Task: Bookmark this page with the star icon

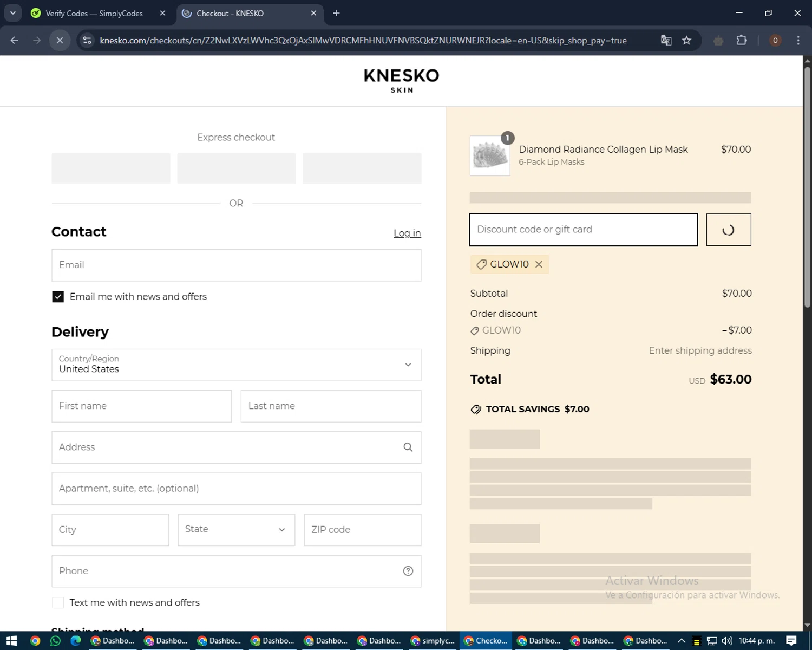Action: [686, 40]
